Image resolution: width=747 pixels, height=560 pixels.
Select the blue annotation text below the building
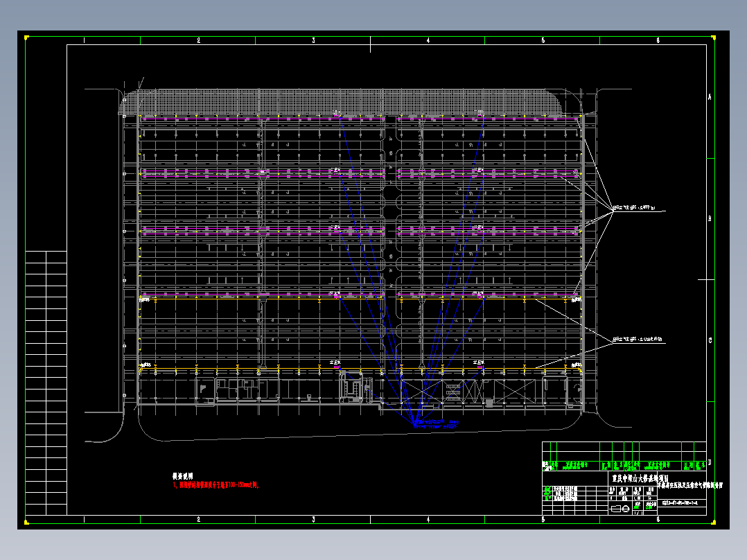pos(436,424)
